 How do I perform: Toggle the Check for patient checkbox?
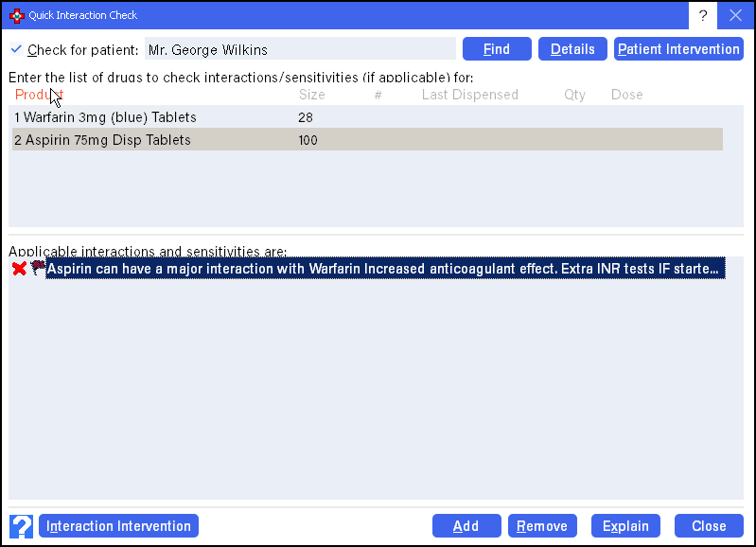point(16,49)
